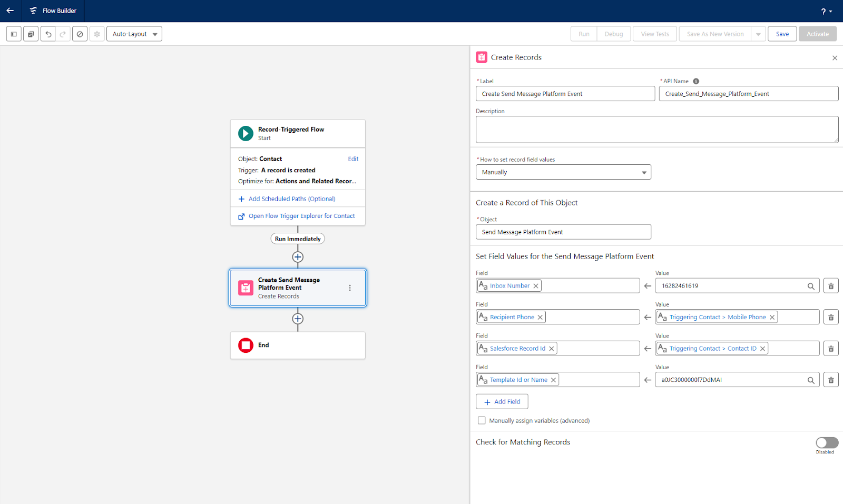Click the Add Field button

click(x=502, y=401)
